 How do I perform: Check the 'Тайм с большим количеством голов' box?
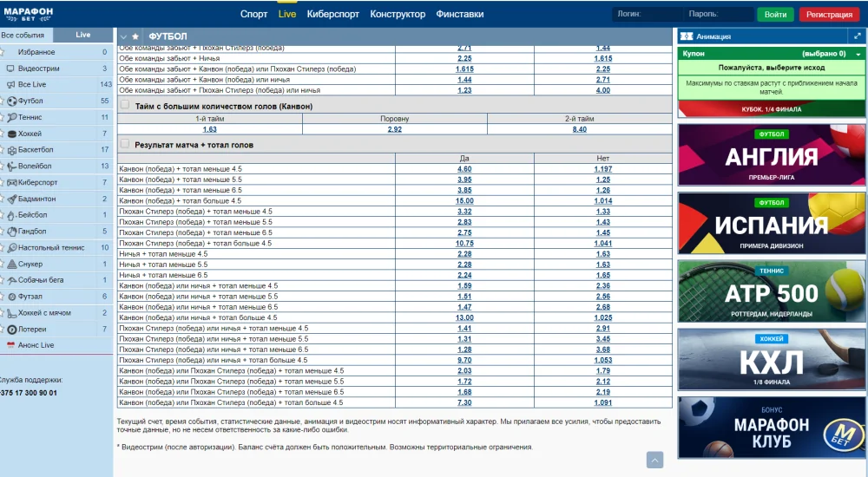(125, 105)
